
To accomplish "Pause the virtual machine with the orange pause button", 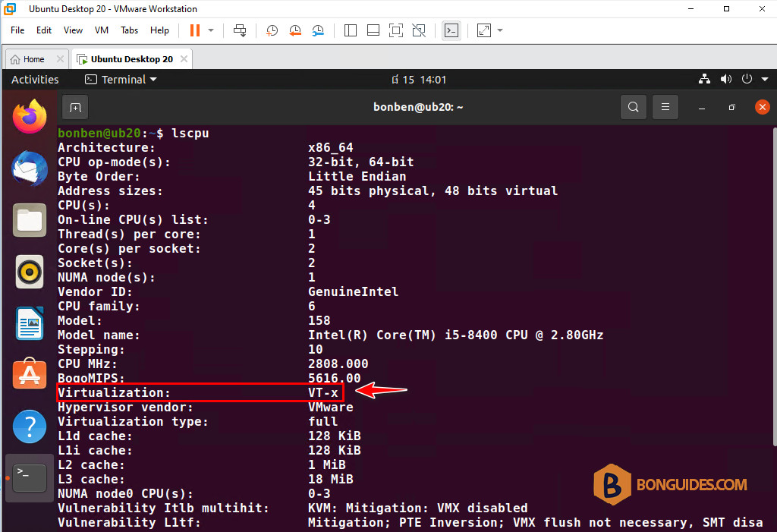I will 195,30.
